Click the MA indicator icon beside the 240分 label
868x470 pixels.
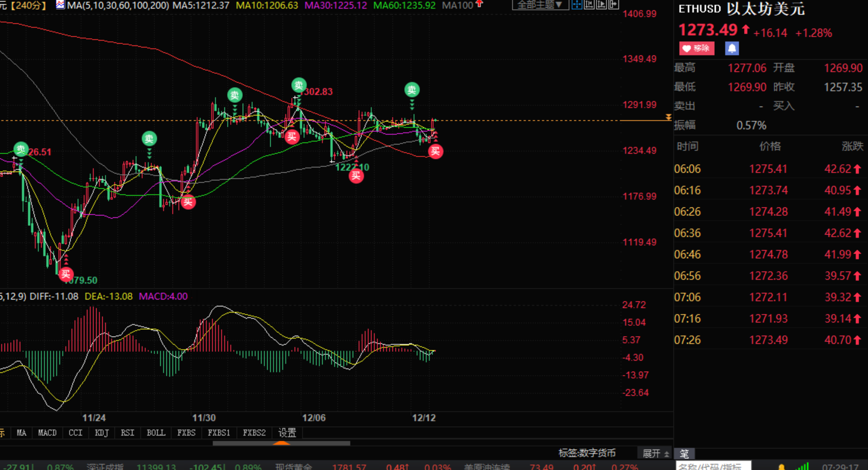pos(60,5)
